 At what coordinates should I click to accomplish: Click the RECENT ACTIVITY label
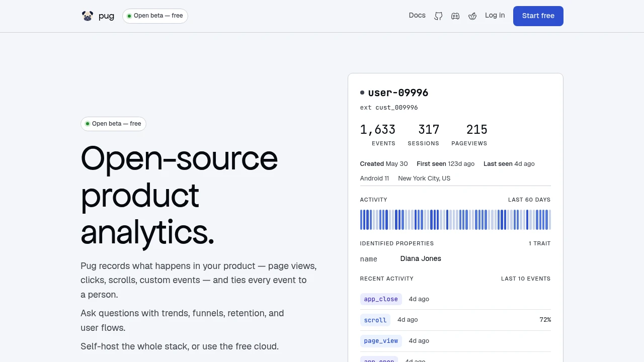(386, 279)
